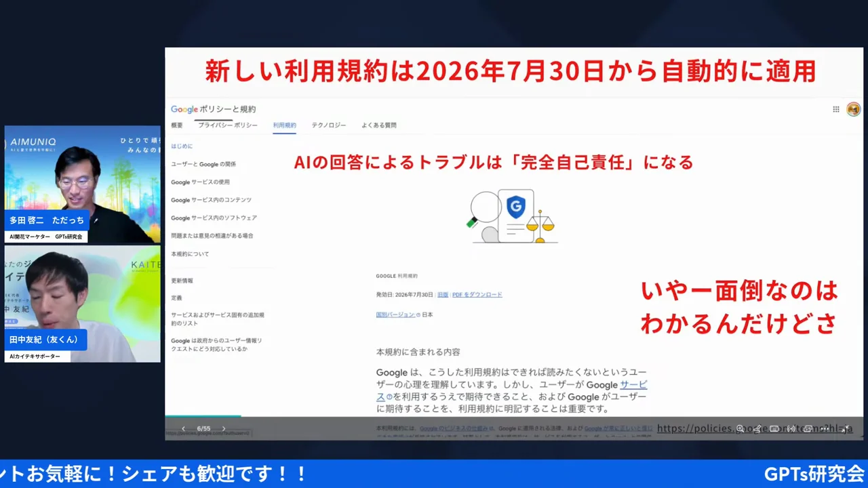
Task: Click the 旧版 link
Action: [443, 295]
